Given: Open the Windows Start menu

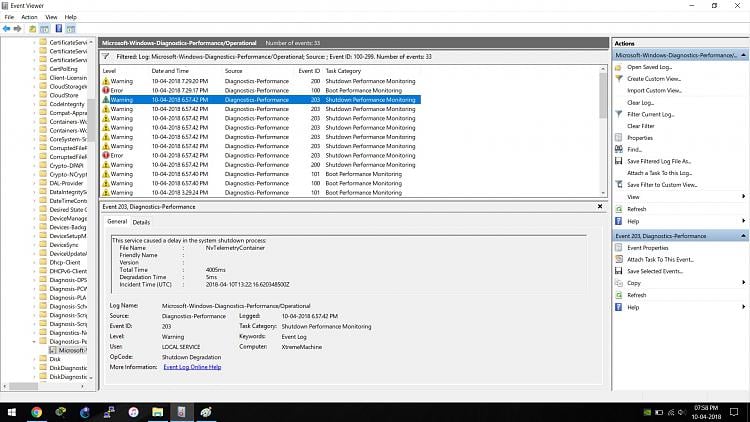Looking at the screenshot, I should pos(12,412).
